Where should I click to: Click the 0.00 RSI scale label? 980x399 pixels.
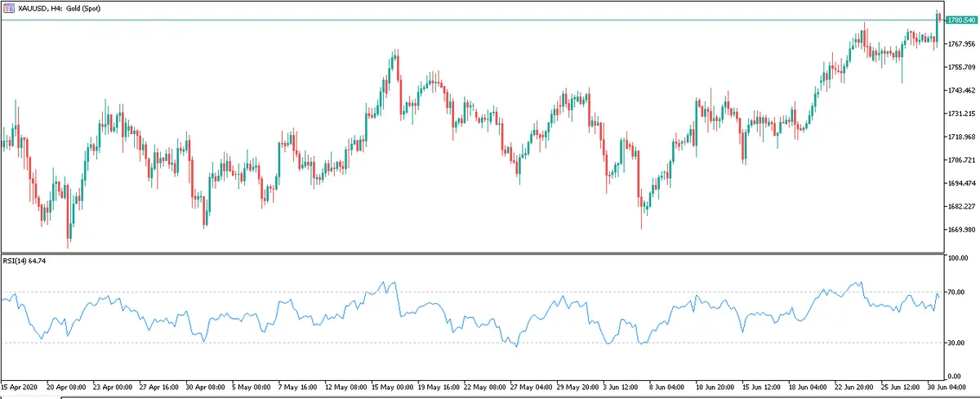954,375
